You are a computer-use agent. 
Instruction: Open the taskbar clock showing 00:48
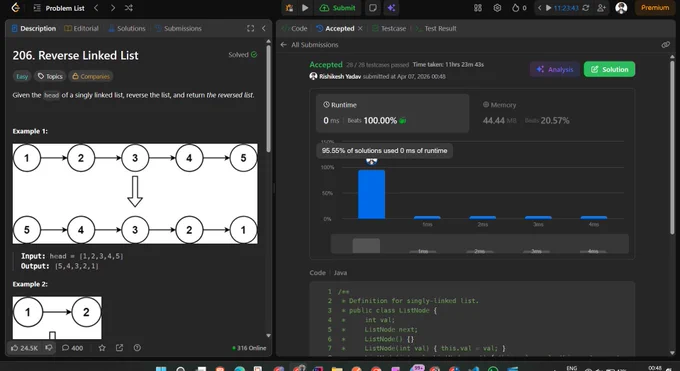pos(655,368)
